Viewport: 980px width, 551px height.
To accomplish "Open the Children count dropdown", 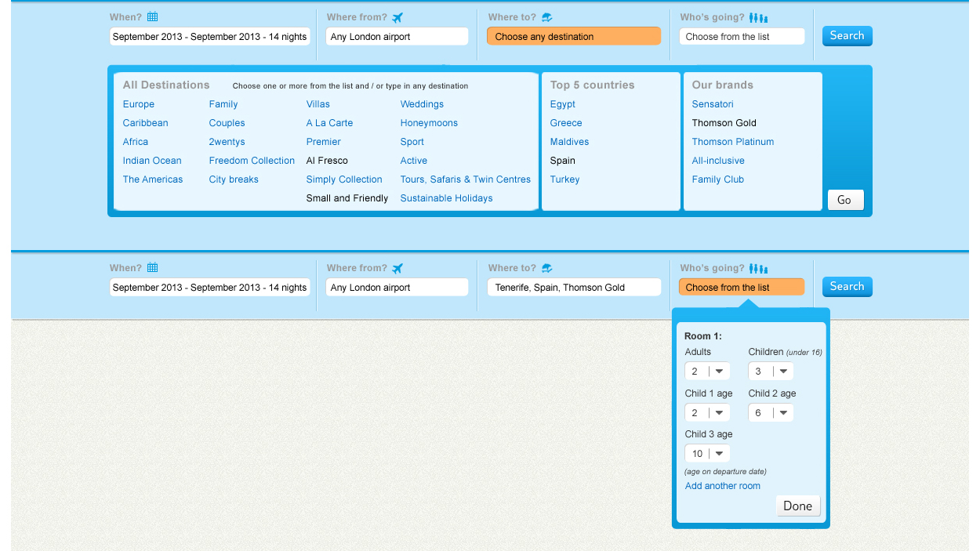I will tap(771, 372).
